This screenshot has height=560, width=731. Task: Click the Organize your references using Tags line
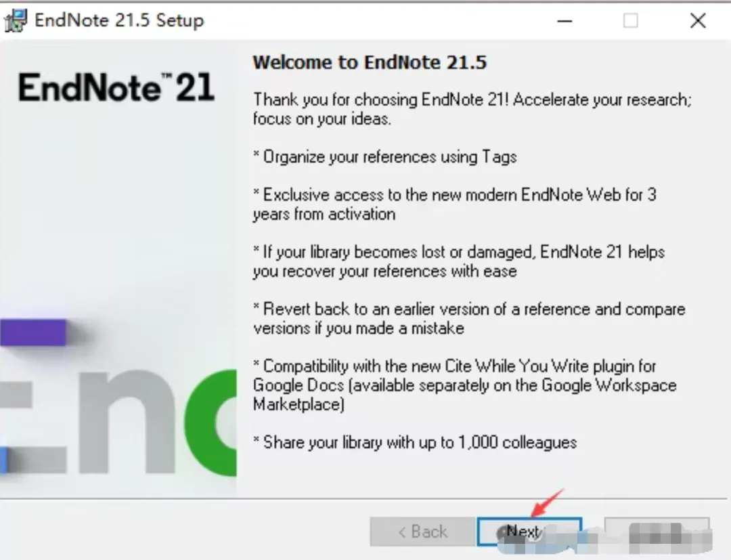385,156
